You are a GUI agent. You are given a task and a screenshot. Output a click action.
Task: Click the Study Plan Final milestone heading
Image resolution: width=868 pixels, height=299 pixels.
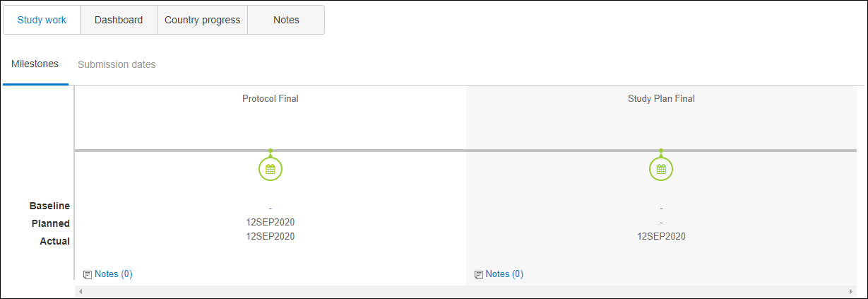(x=661, y=99)
